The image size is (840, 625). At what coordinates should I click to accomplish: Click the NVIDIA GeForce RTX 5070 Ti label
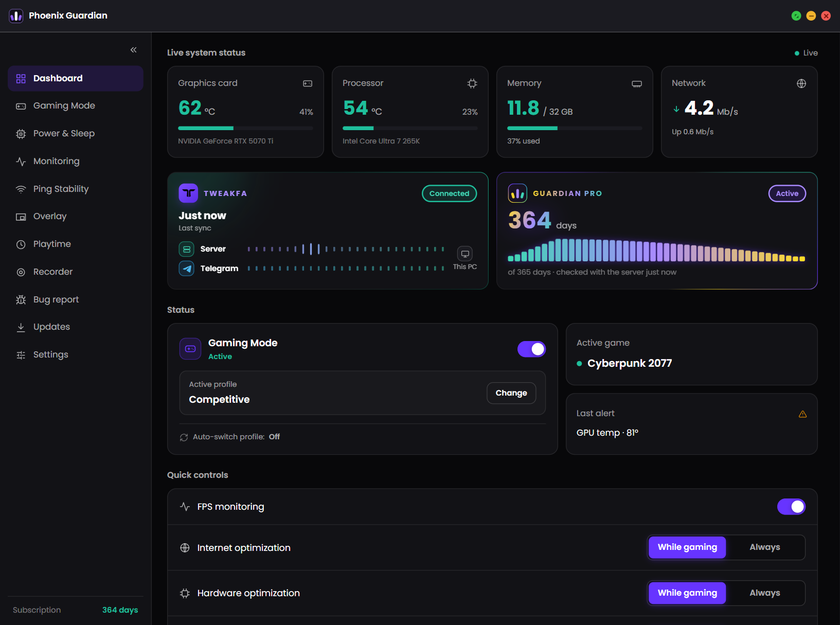226,141
